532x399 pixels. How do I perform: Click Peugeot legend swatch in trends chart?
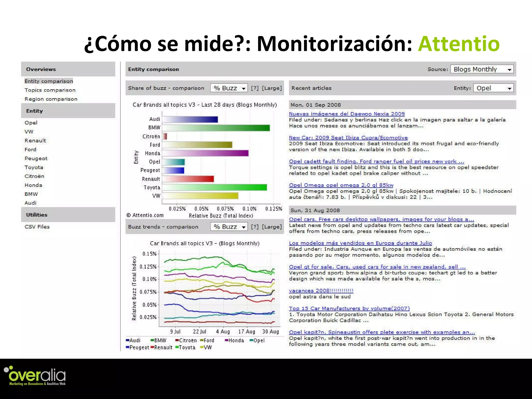(128, 348)
